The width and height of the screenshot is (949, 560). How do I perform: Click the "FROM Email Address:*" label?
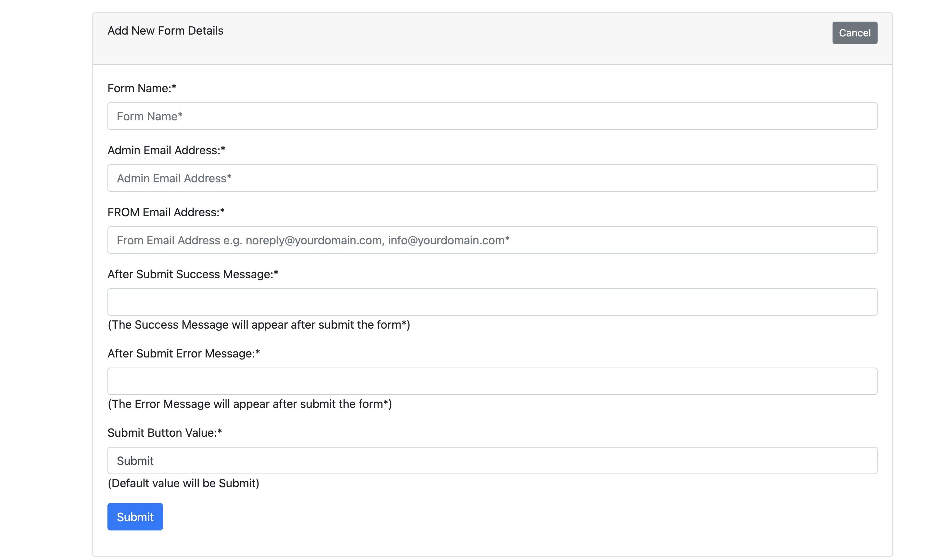[x=166, y=212]
